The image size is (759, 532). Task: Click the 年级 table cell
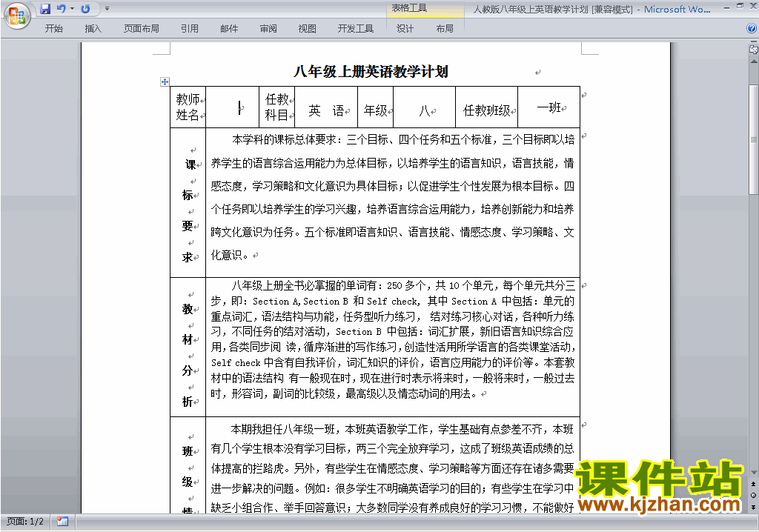pyautogui.click(x=376, y=107)
